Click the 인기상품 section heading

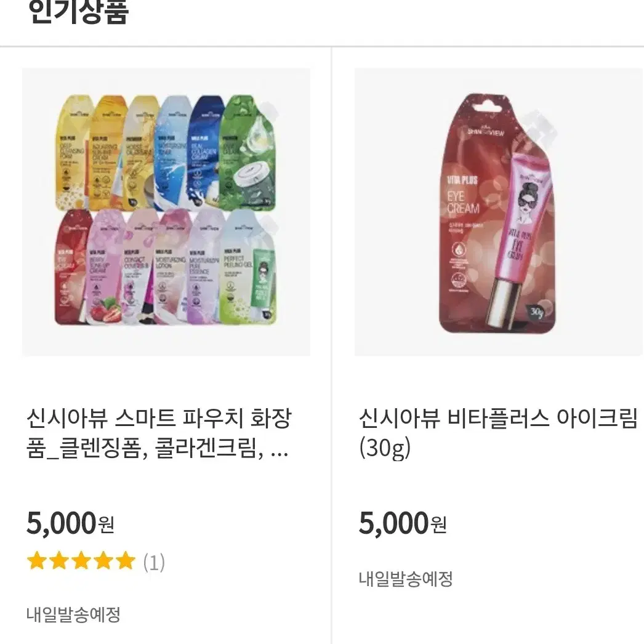(78, 12)
